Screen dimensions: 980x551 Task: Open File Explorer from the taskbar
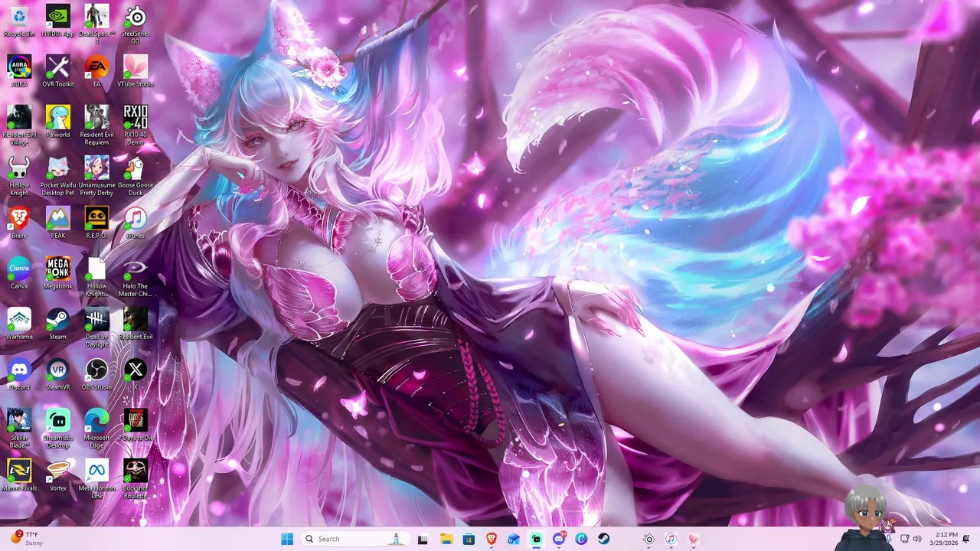pos(446,539)
